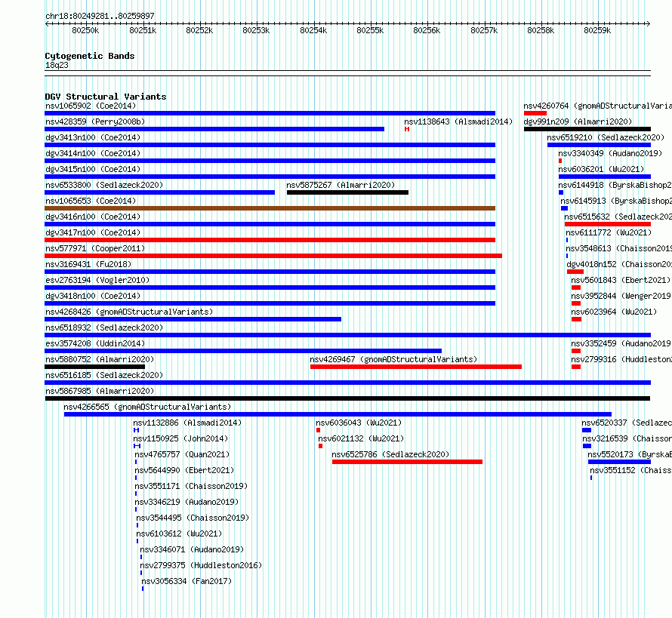Open esv2763194 (Vogler2010) variant
672x618 pixels.
97,280
